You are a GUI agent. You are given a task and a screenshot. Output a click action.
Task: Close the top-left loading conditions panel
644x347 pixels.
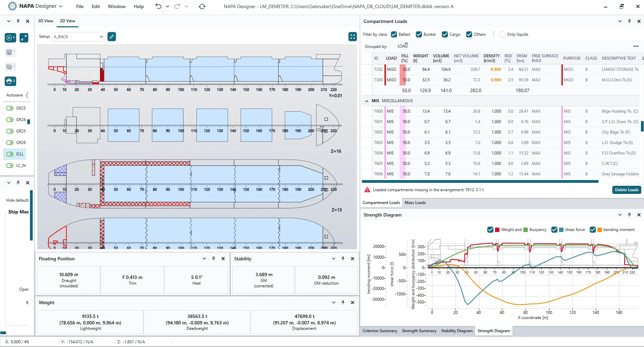point(28,21)
